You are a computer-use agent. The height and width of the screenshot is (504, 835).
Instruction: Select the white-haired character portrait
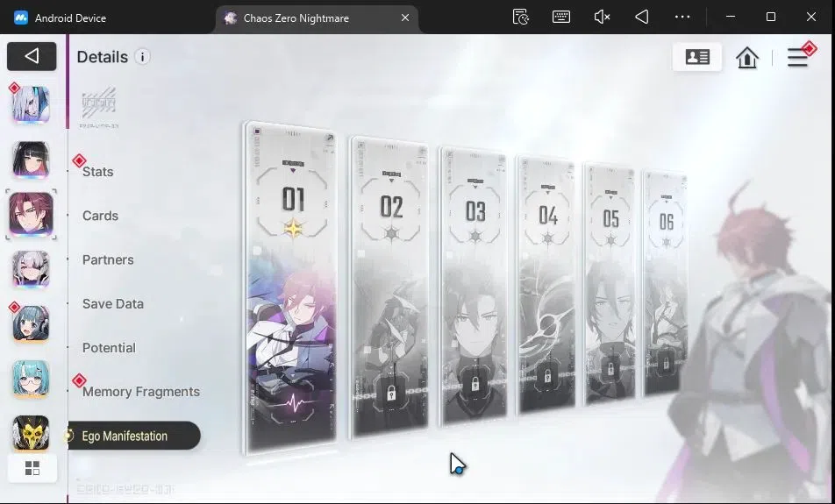tap(31, 104)
